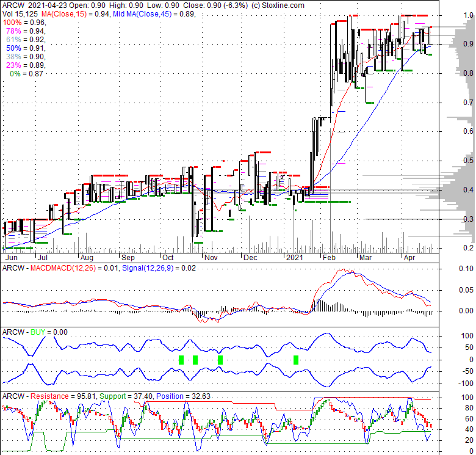Click the Vol 15,125 volume reading
This screenshot has width=476, height=455.
20,14
